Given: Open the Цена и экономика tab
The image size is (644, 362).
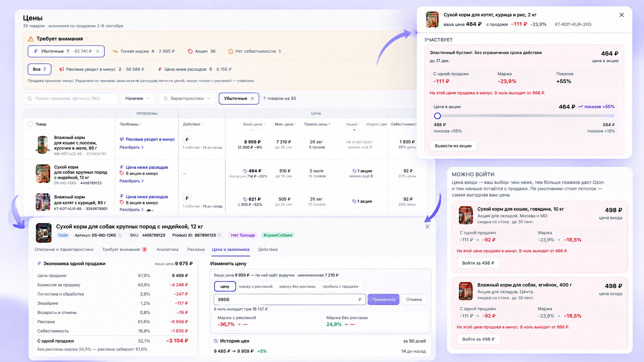Looking at the screenshot, I should (x=231, y=249).
